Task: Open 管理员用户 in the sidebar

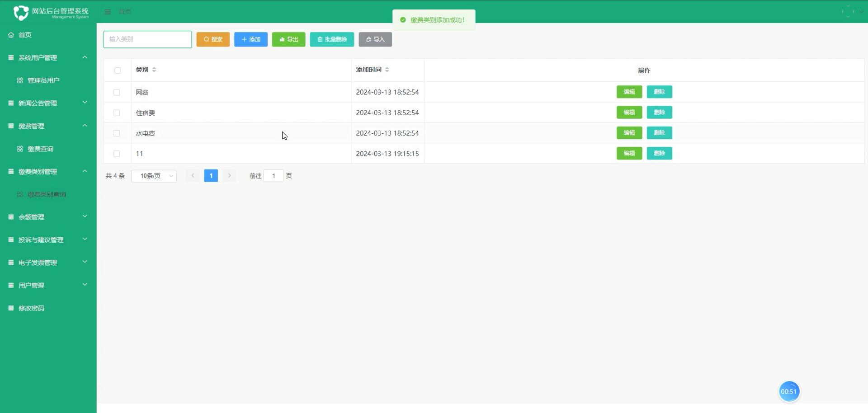Action: click(43, 80)
